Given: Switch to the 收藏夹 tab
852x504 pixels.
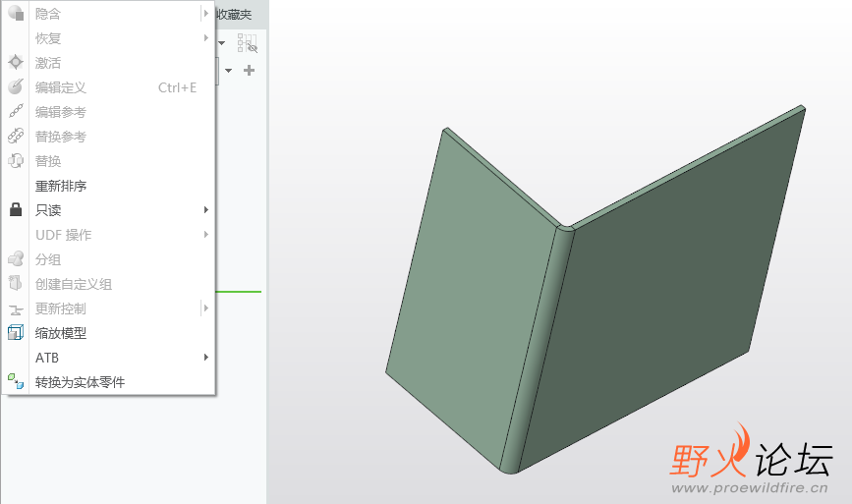Looking at the screenshot, I should coord(234,15).
